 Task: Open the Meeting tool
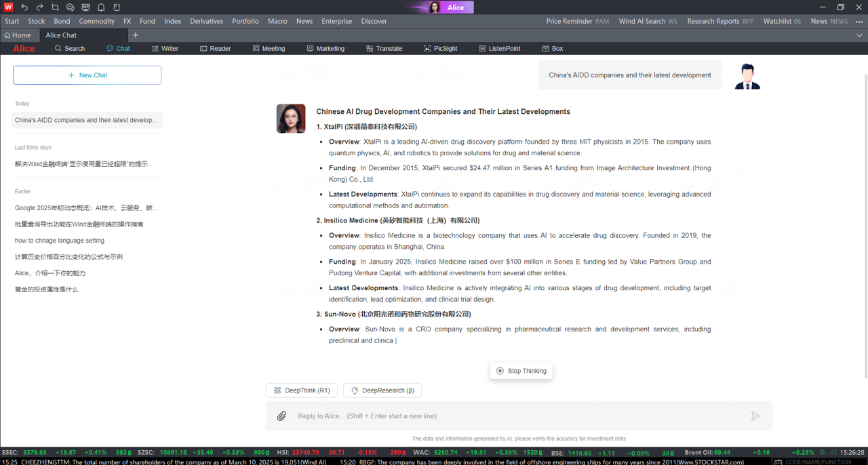point(269,49)
